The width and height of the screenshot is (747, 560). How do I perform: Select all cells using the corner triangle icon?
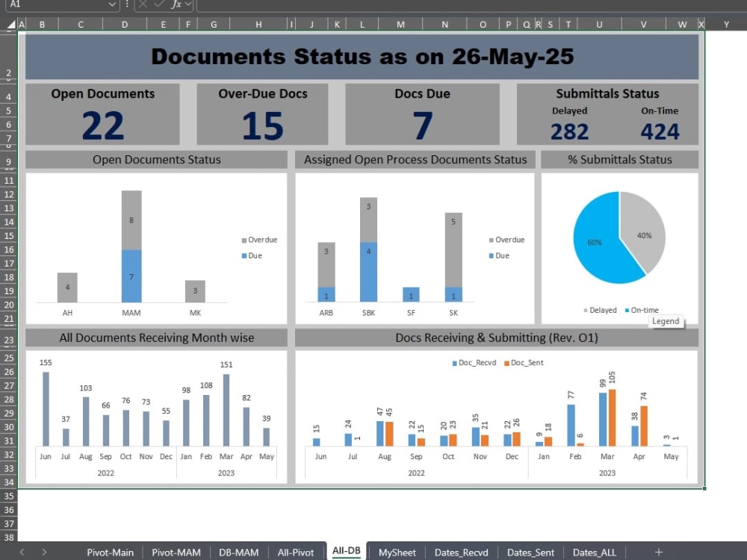(9, 23)
